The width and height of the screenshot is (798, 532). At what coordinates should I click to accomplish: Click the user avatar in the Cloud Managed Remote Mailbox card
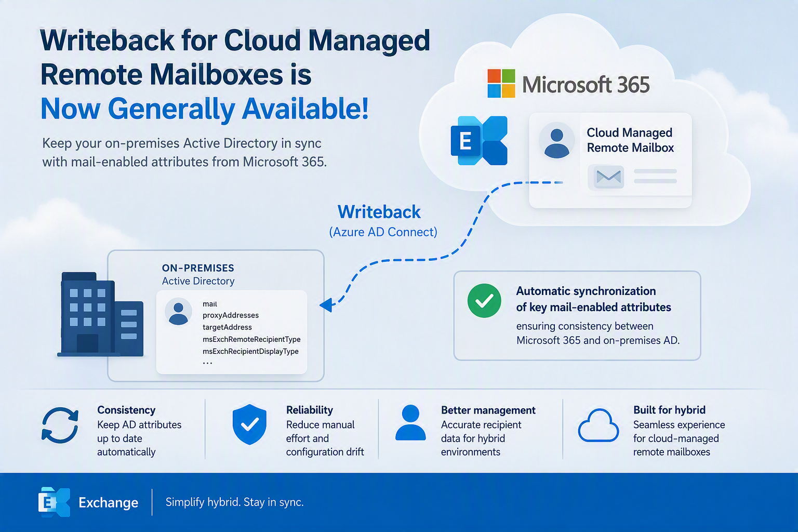click(556, 141)
